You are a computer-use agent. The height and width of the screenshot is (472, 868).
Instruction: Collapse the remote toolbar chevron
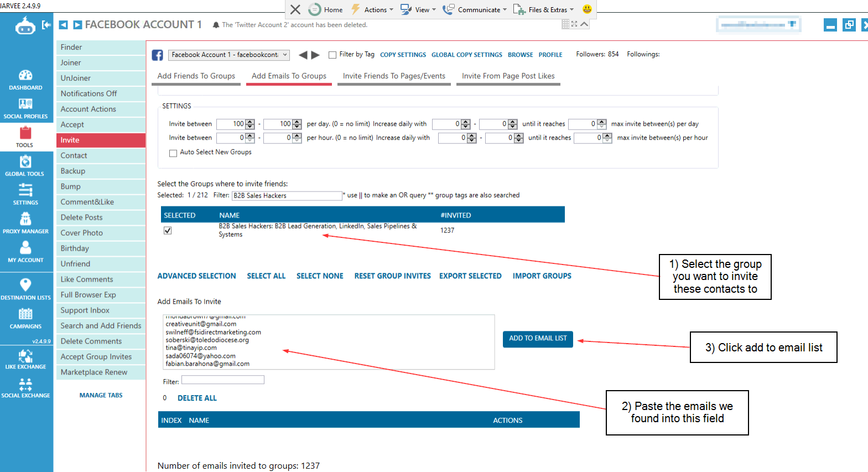pyautogui.click(x=584, y=24)
